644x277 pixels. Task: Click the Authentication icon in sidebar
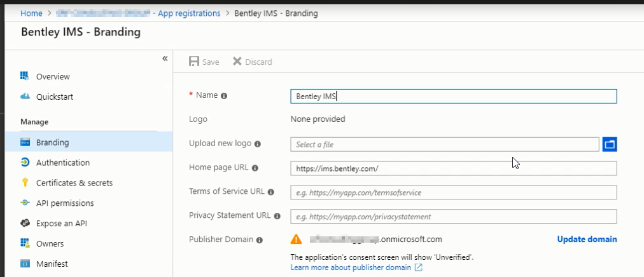click(x=25, y=163)
